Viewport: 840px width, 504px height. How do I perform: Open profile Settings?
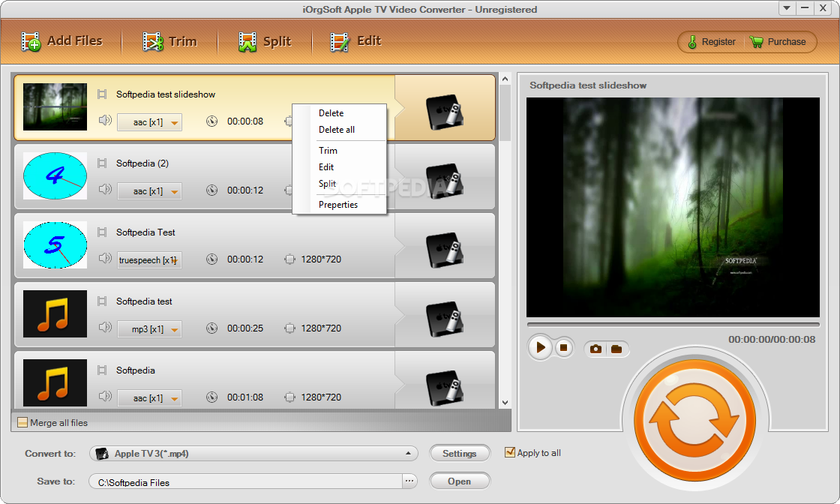(460, 454)
